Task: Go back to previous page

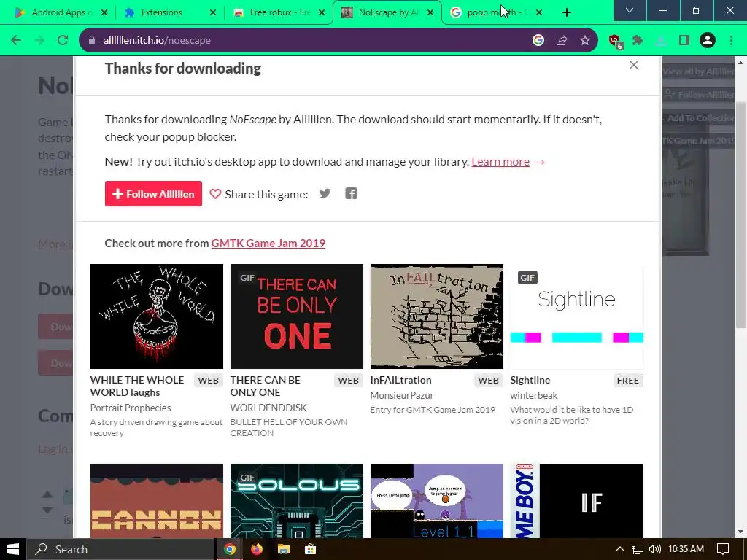Action: [16, 41]
